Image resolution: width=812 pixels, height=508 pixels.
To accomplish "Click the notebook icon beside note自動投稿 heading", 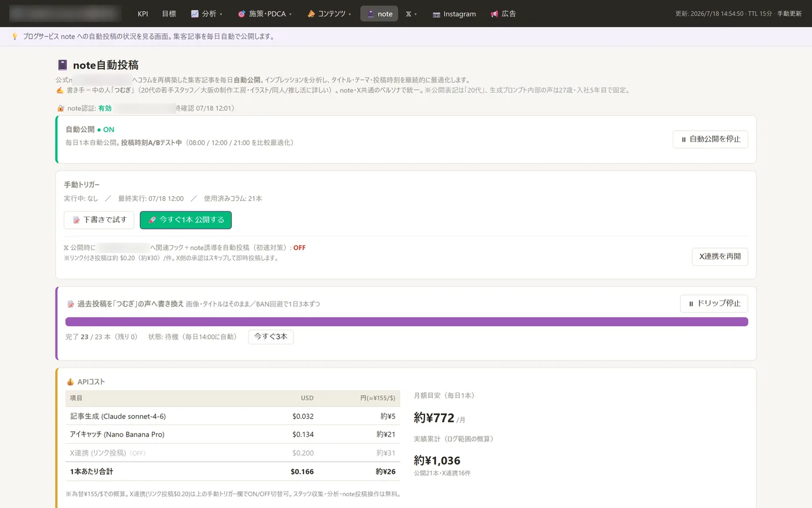I will pyautogui.click(x=62, y=65).
